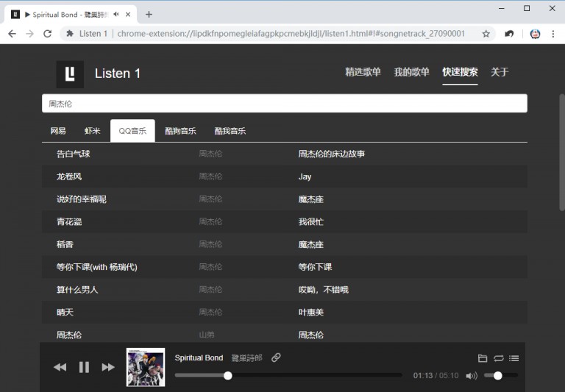Click the page vertical scrollbar
This screenshot has width=565, height=392.
tap(562, 152)
